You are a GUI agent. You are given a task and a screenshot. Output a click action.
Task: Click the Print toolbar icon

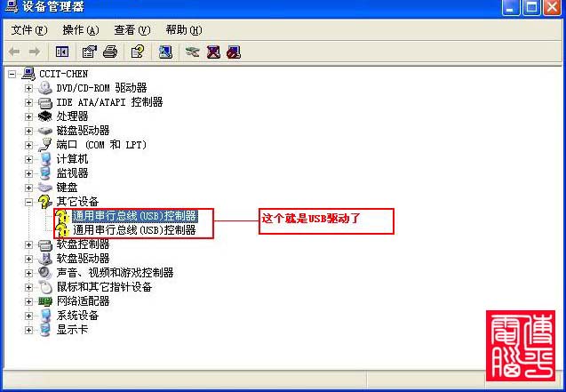point(110,52)
